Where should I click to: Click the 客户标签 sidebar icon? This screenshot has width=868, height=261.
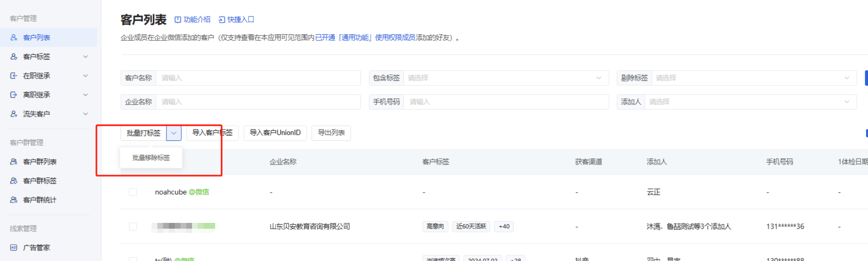pyautogui.click(x=14, y=56)
